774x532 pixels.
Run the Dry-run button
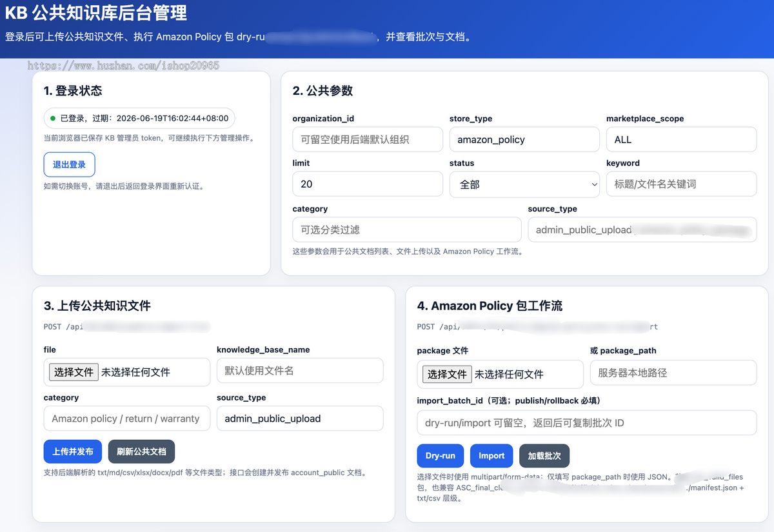click(x=441, y=456)
